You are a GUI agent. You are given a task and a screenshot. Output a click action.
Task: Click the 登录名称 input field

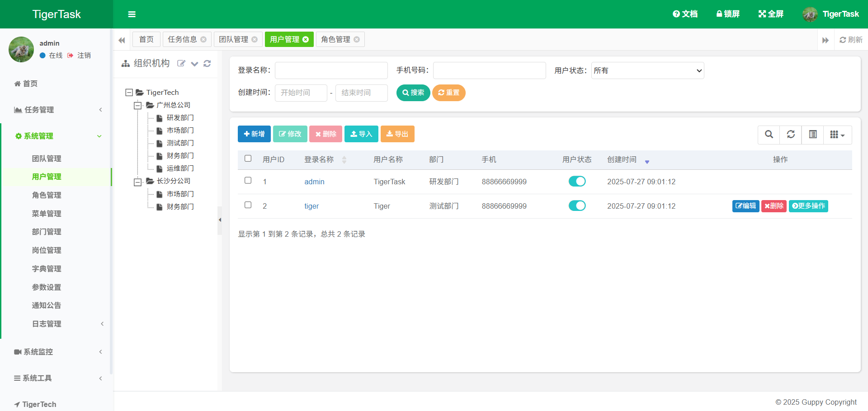tap(331, 70)
